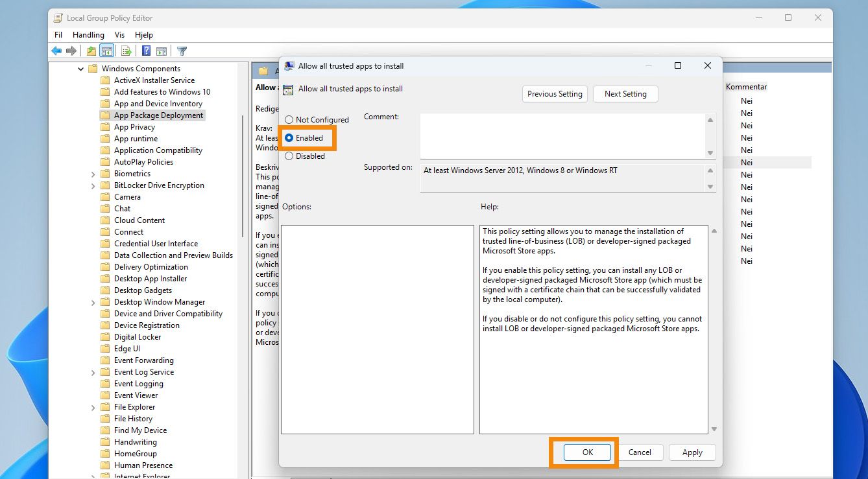Click the folder icon beside Handwriting

(105, 442)
